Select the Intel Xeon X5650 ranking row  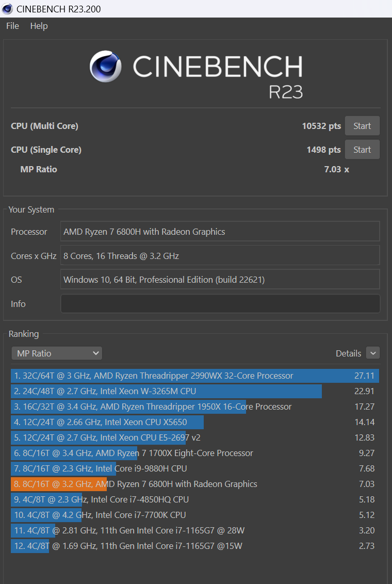(x=195, y=422)
